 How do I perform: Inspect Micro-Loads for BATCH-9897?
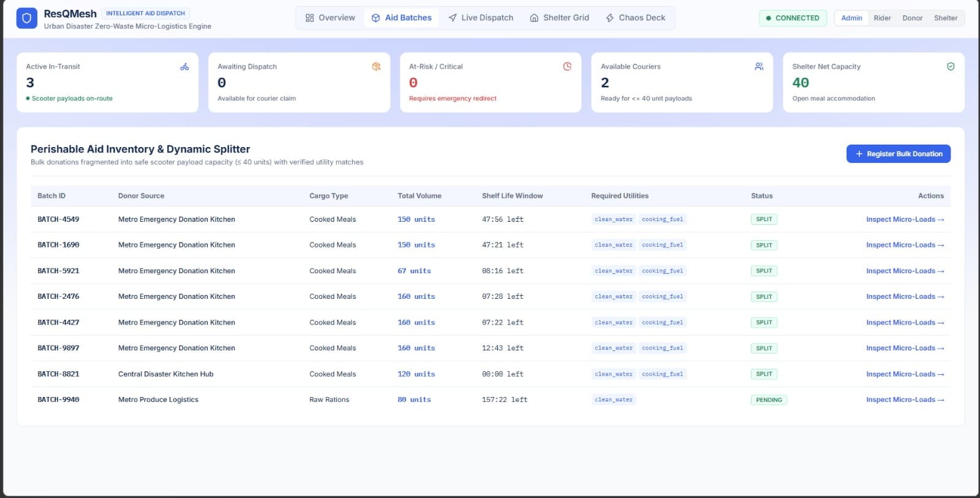tap(905, 348)
